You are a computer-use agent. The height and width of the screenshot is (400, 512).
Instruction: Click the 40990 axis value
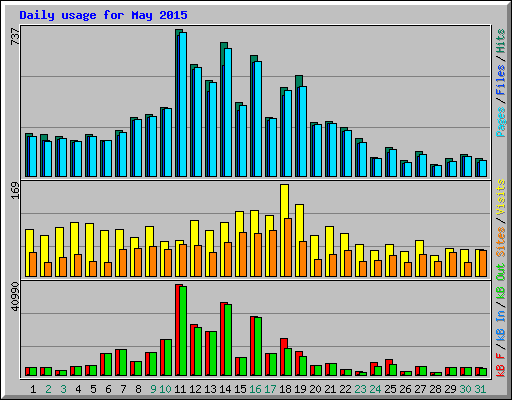click(x=15, y=297)
